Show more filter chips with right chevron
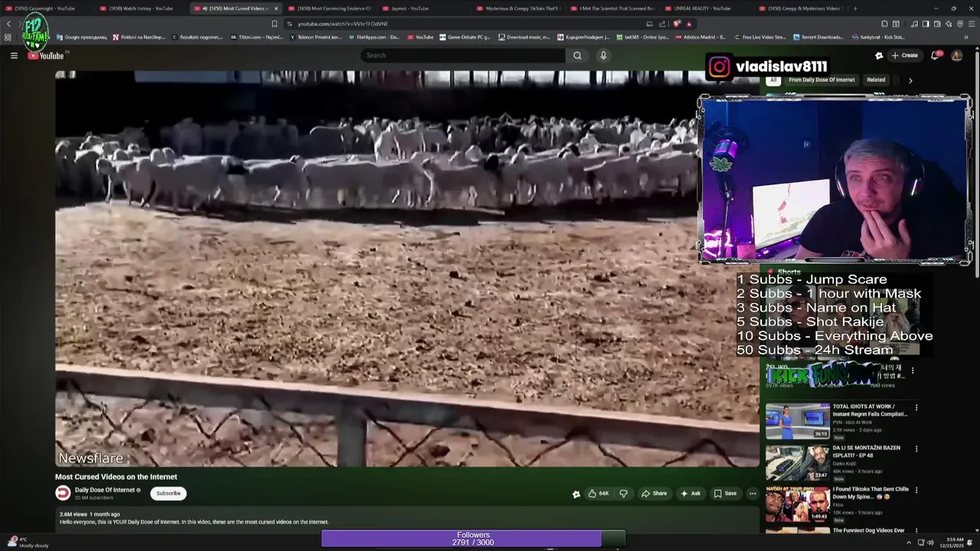The image size is (980, 551). pos(910,80)
